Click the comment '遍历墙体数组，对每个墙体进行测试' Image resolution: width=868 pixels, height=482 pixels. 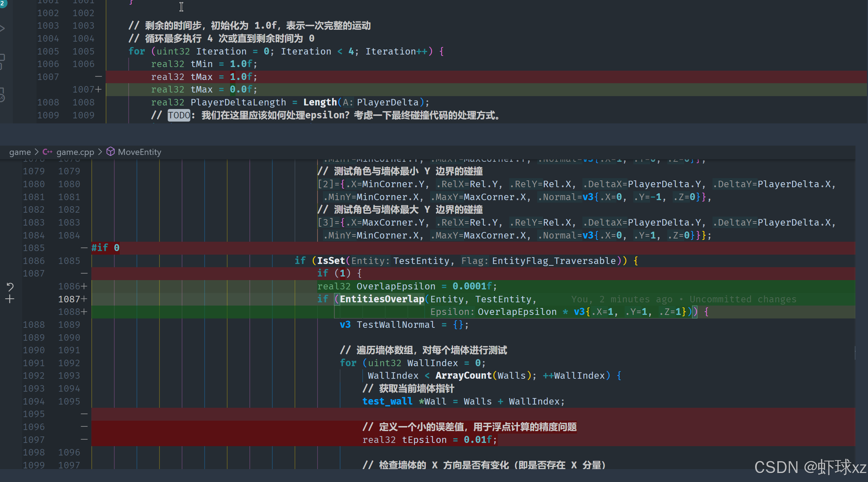click(423, 350)
